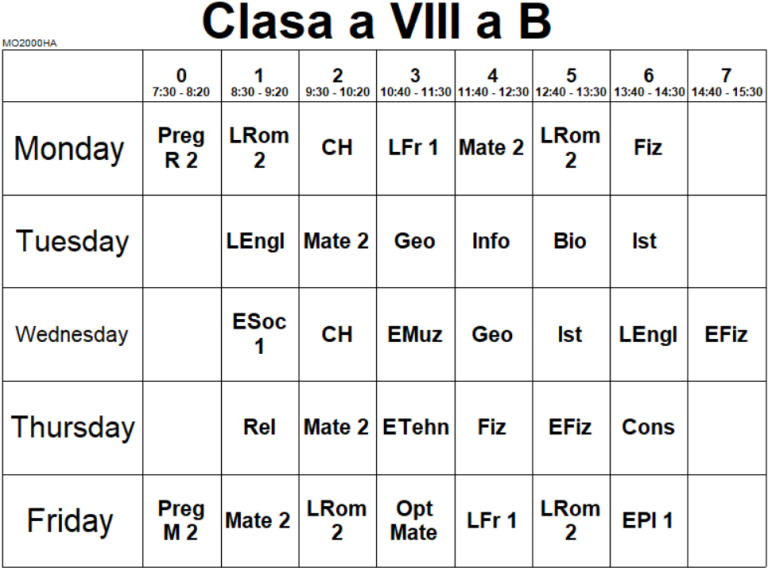Select the EPI 1 cell on Friday
Viewport: 768px width, 568px height.
(648, 521)
